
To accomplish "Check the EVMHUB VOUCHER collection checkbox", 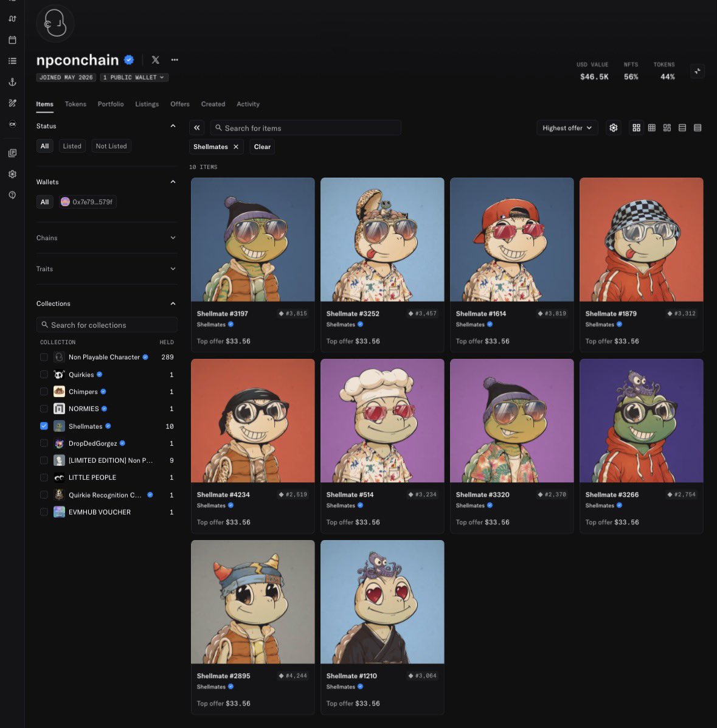I will coord(44,512).
